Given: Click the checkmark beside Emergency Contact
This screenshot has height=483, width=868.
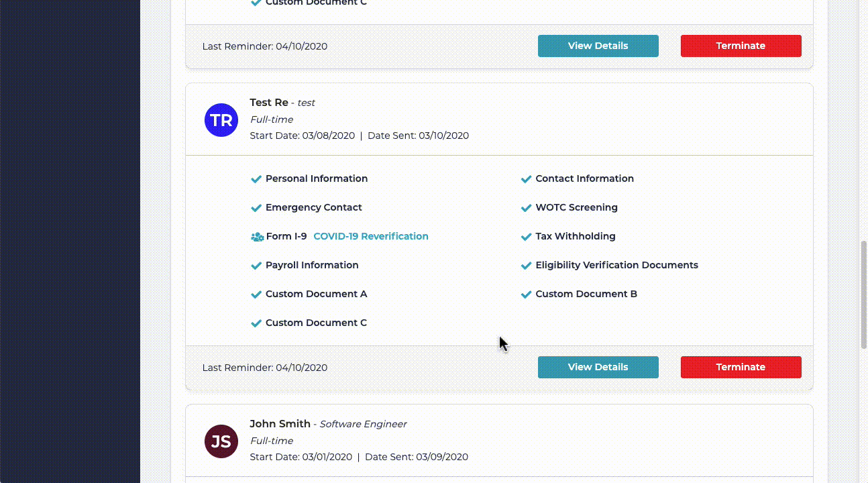Looking at the screenshot, I should pos(256,208).
